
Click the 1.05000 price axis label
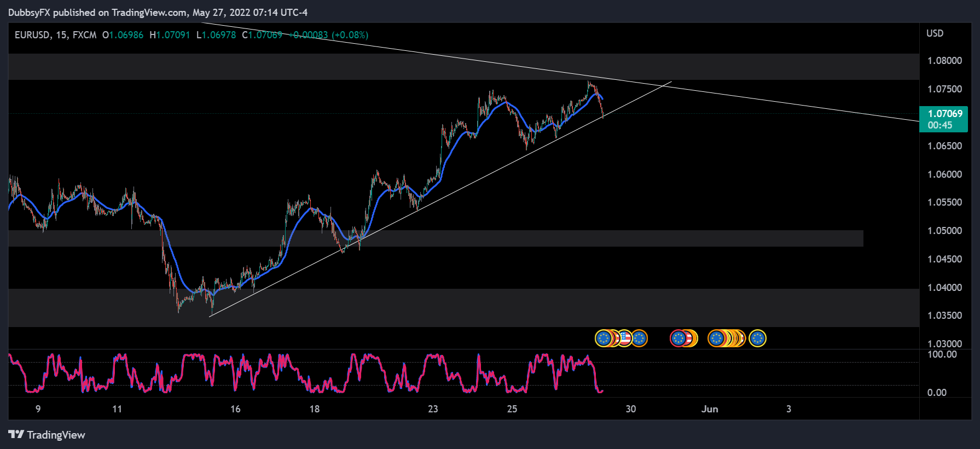click(944, 231)
